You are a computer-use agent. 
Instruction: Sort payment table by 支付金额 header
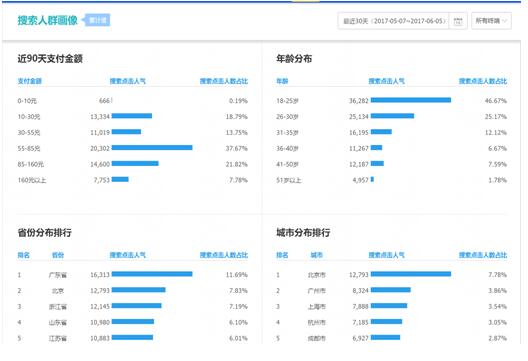coord(30,81)
